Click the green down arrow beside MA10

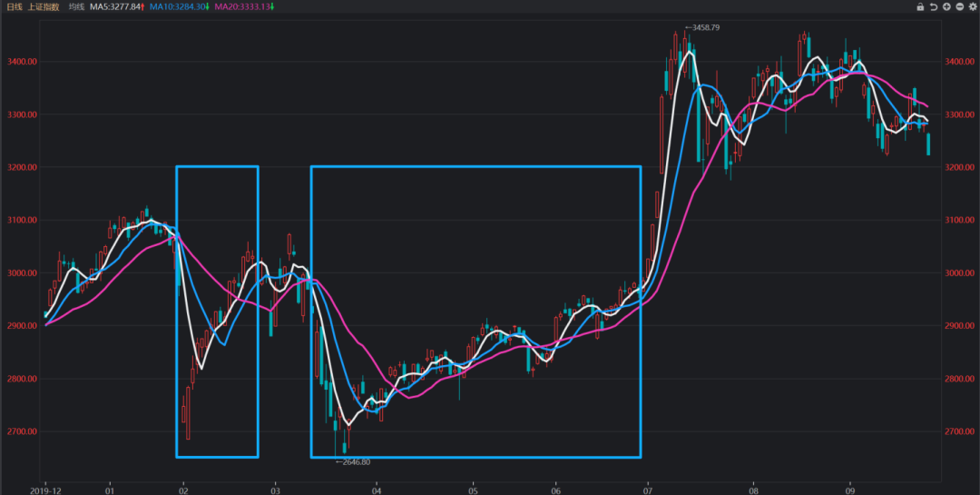[x=207, y=7]
